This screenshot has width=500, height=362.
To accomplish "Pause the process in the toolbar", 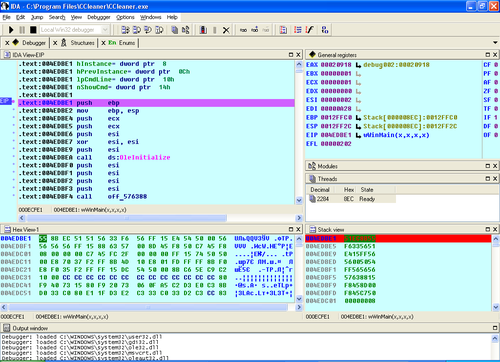I will [x=22, y=30].
